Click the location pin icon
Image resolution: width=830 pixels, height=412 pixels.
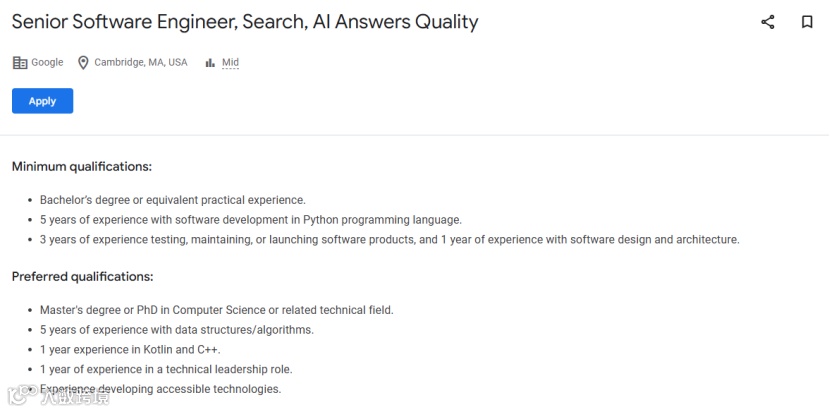[x=83, y=62]
